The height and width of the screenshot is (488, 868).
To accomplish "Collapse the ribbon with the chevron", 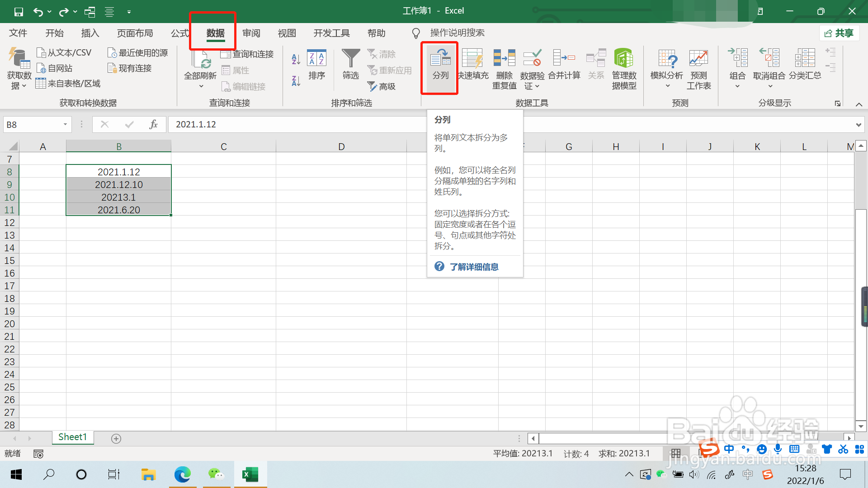I will pyautogui.click(x=859, y=104).
